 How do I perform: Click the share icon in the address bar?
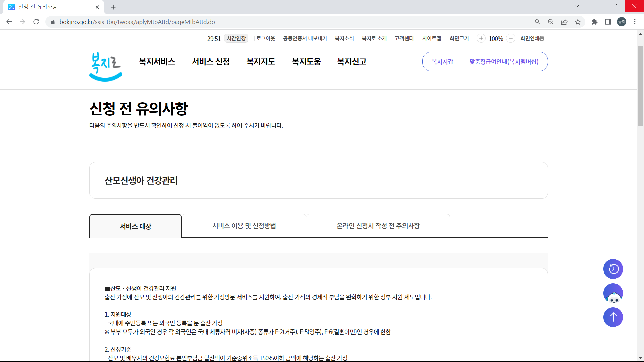(x=564, y=22)
